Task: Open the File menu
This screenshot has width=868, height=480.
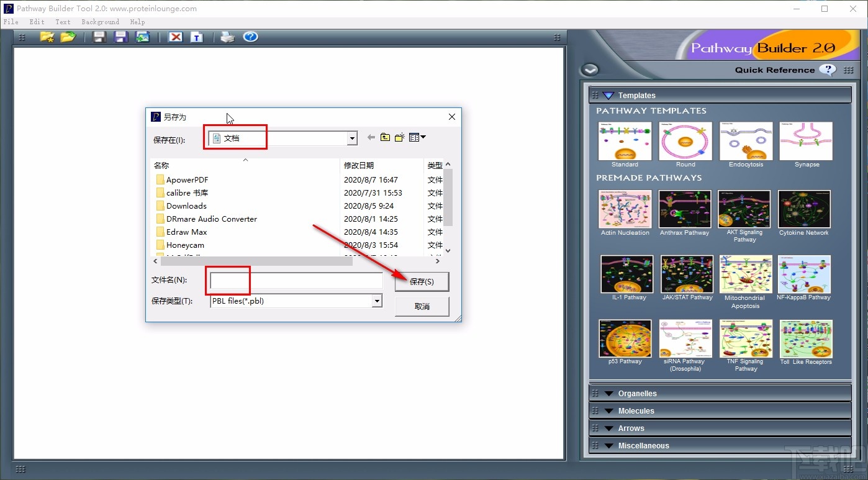Action: point(11,22)
